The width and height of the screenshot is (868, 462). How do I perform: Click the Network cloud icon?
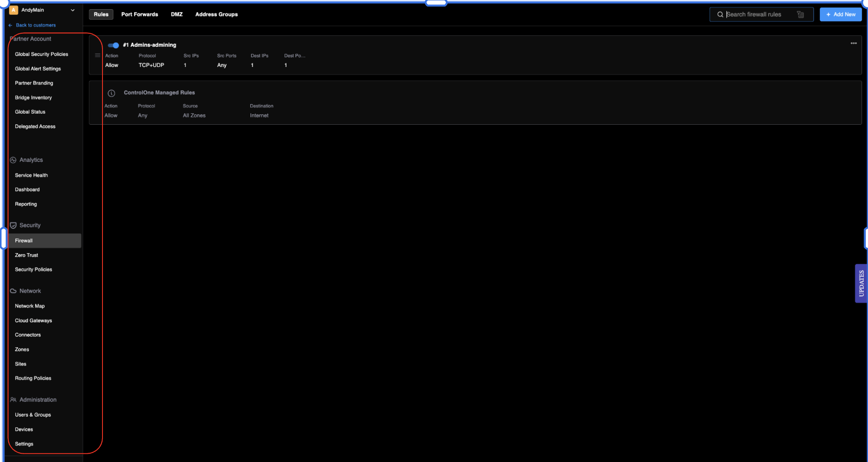[13, 290]
